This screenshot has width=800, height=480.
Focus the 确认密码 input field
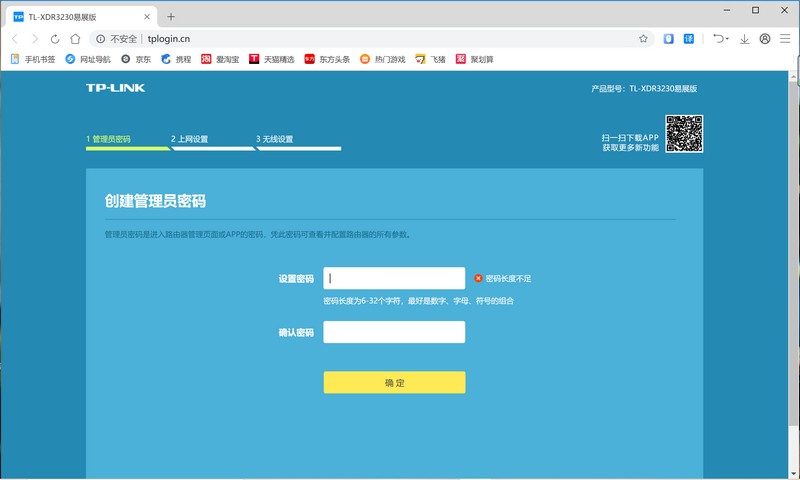[394, 332]
